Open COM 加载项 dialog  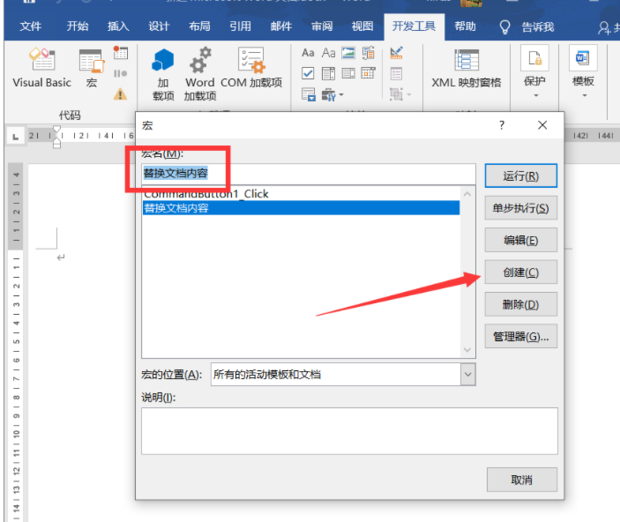pos(251,68)
